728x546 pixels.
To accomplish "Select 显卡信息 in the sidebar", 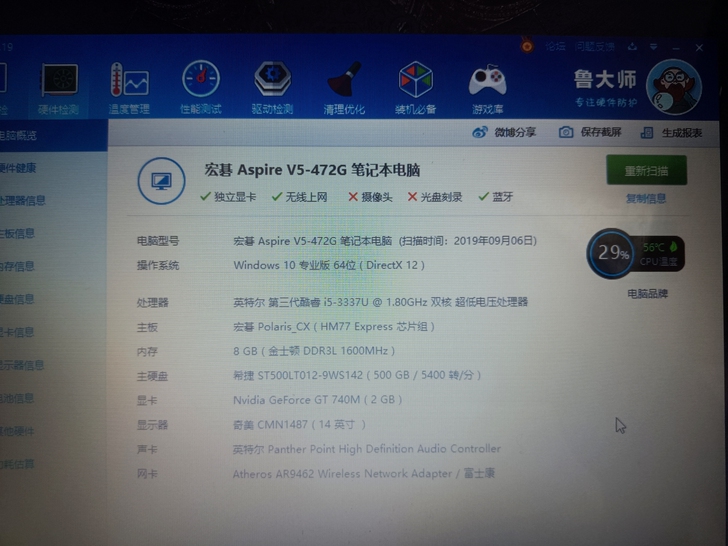I will 17,332.
